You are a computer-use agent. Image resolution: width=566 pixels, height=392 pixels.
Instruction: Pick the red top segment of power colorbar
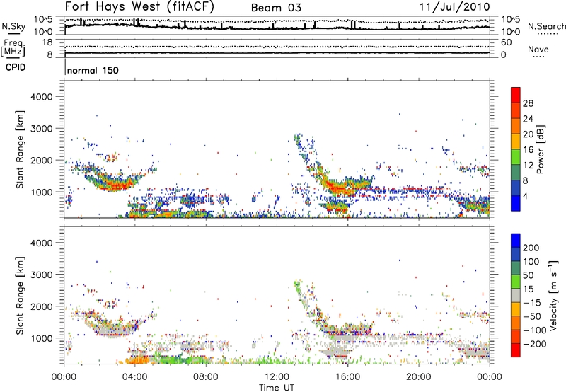pyautogui.click(x=516, y=96)
